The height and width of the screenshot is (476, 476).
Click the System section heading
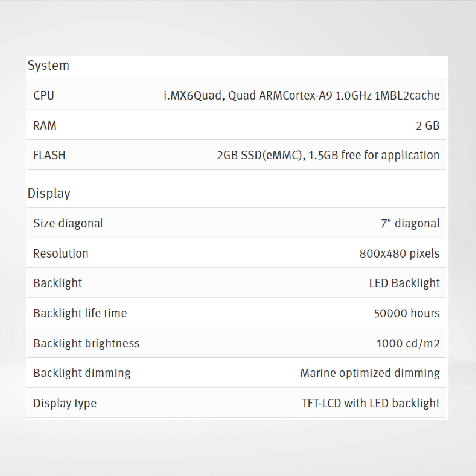[48, 66]
